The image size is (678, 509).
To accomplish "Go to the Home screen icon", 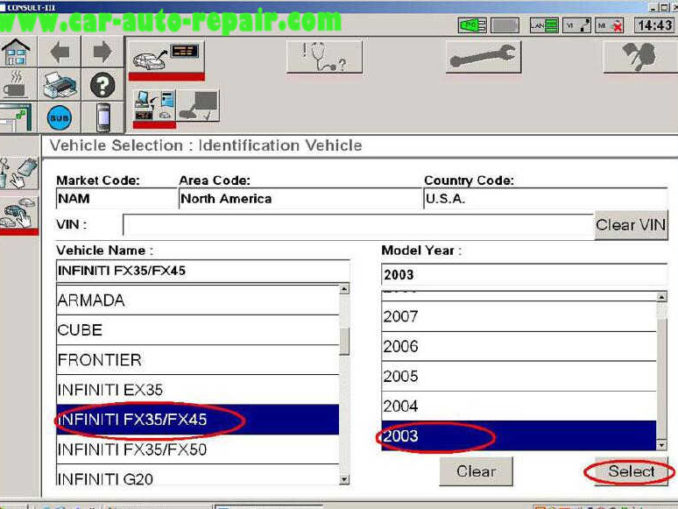I will point(16,52).
